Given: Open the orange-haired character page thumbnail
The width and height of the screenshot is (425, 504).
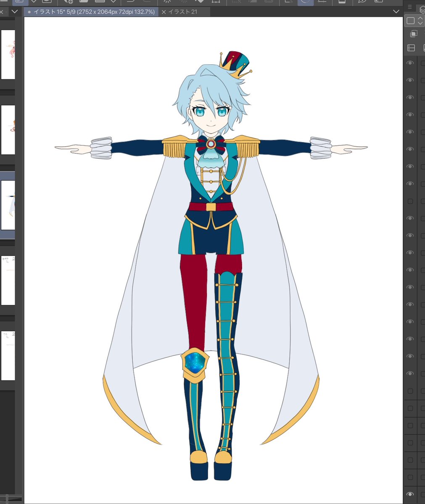Looking at the screenshot, I should coord(8,130).
